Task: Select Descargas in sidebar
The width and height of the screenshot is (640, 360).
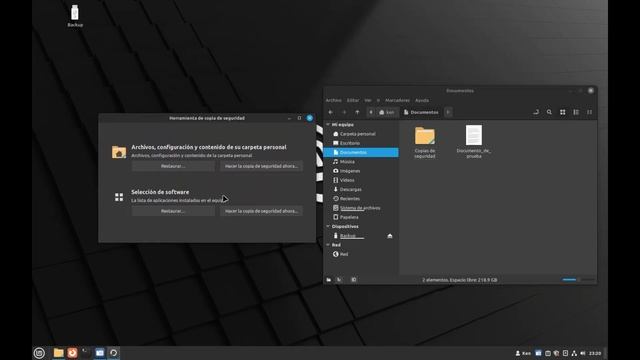Action: coord(361,189)
